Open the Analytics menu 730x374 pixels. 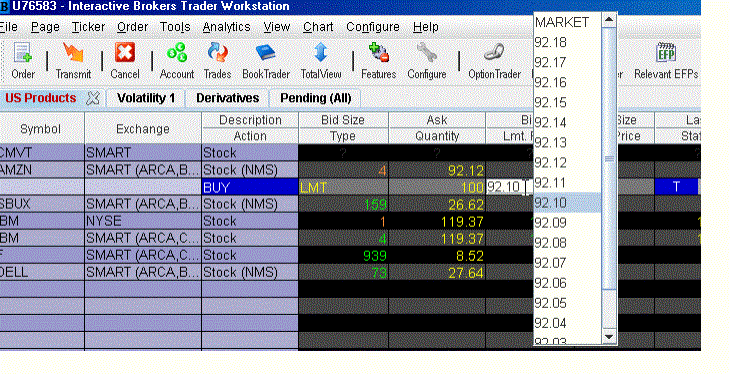226,27
